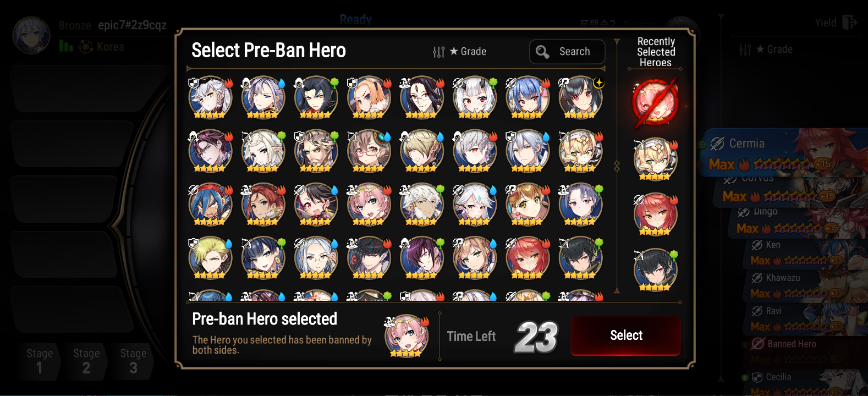This screenshot has width=868, height=396.
Task: Pick the blonde knight in recent heroes
Action: point(655,159)
